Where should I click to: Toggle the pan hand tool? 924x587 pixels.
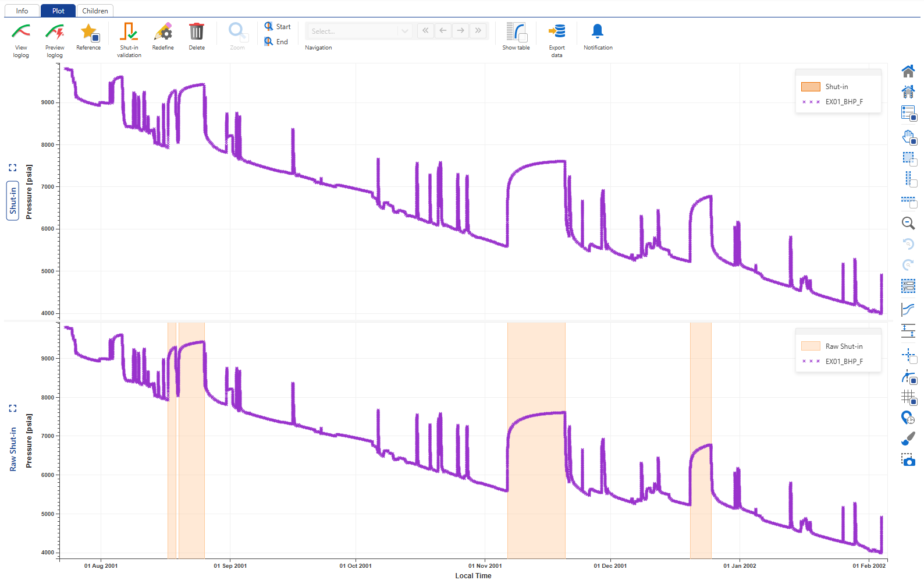pos(908,137)
